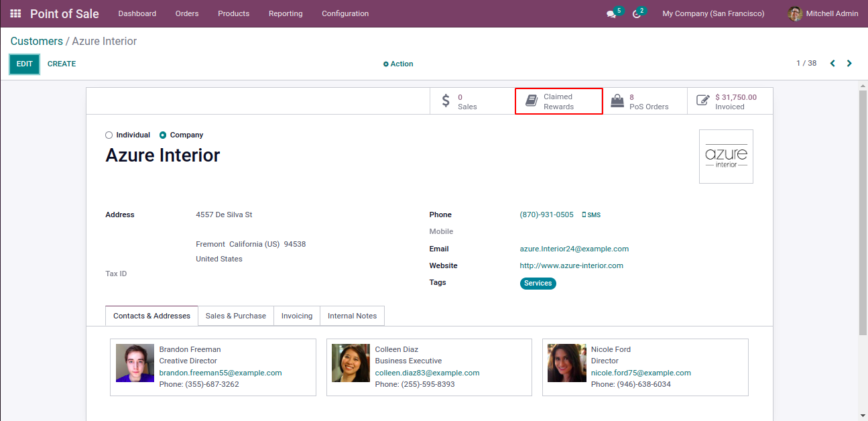868x421 pixels.
Task: Go to the next customer record arrow
Action: [x=849, y=64]
